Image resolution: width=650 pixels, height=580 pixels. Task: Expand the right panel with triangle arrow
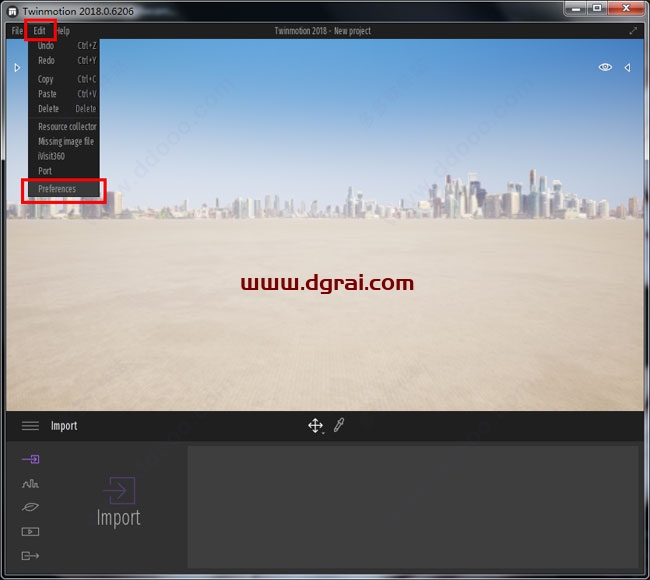(627, 67)
